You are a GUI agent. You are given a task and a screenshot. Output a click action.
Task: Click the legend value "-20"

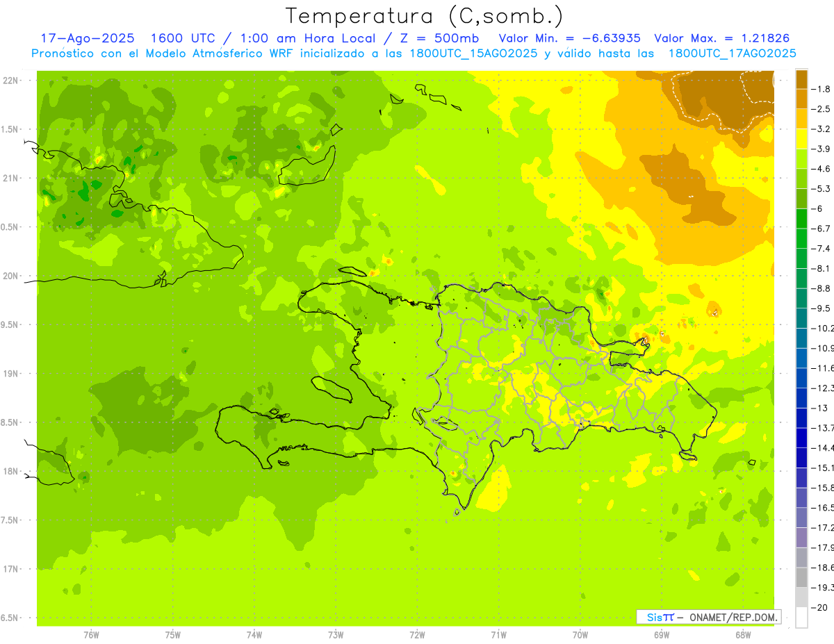(820, 607)
